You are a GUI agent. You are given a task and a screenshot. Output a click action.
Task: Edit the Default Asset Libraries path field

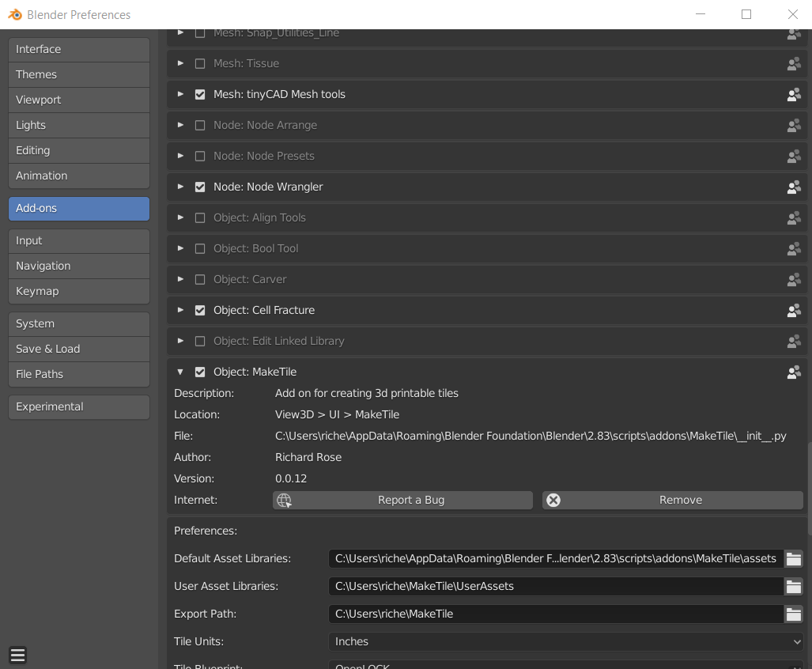pos(556,559)
